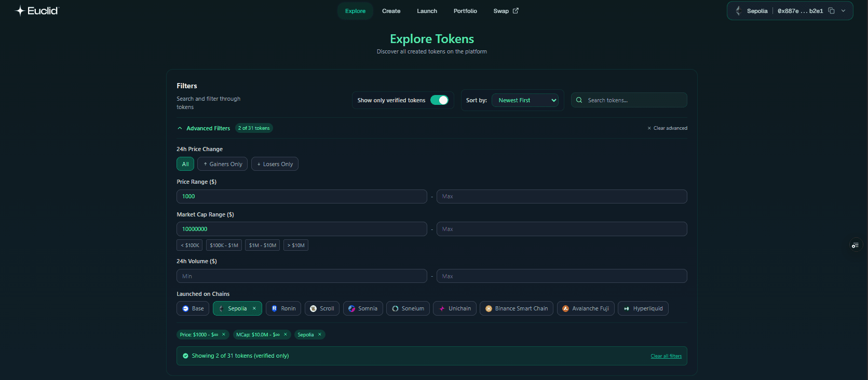The height and width of the screenshot is (380, 868).
Task: Click Clear advanced button
Action: coord(667,128)
